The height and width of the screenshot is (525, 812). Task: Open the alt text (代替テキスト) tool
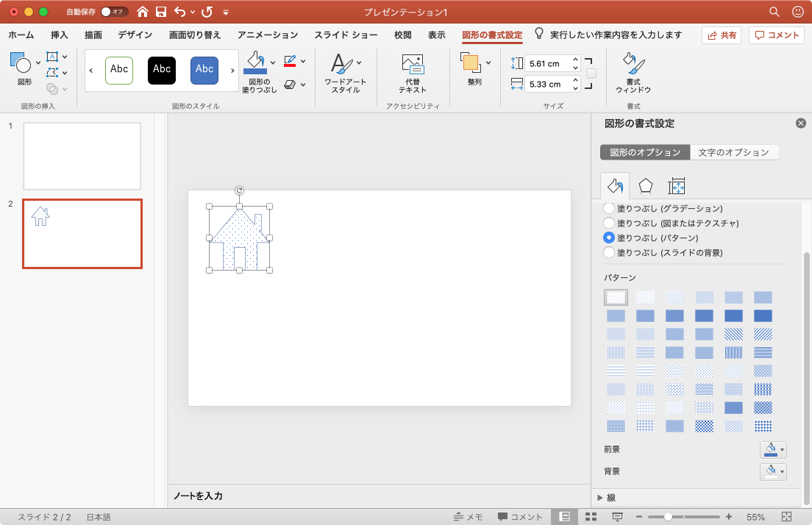413,74
